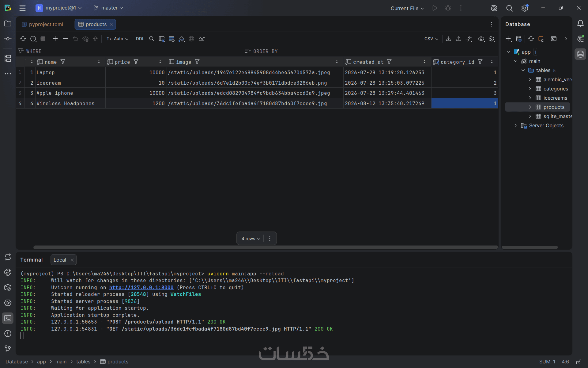Open the Services tool window icon
The image size is (588, 368).
coord(8,303)
